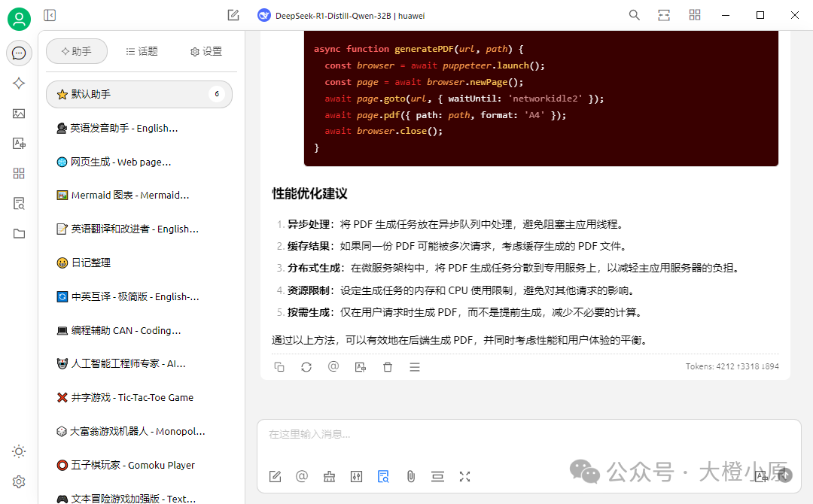Image resolution: width=813 pixels, height=504 pixels.
Task: Select 英语发音助手 assistant
Action: pyautogui.click(x=139, y=128)
